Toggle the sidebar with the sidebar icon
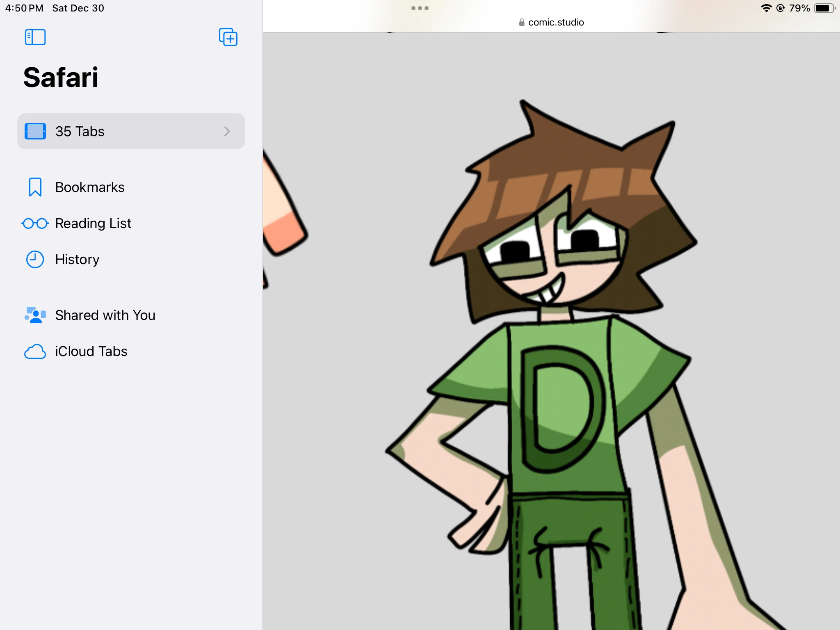 pyautogui.click(x=35, y=37)
